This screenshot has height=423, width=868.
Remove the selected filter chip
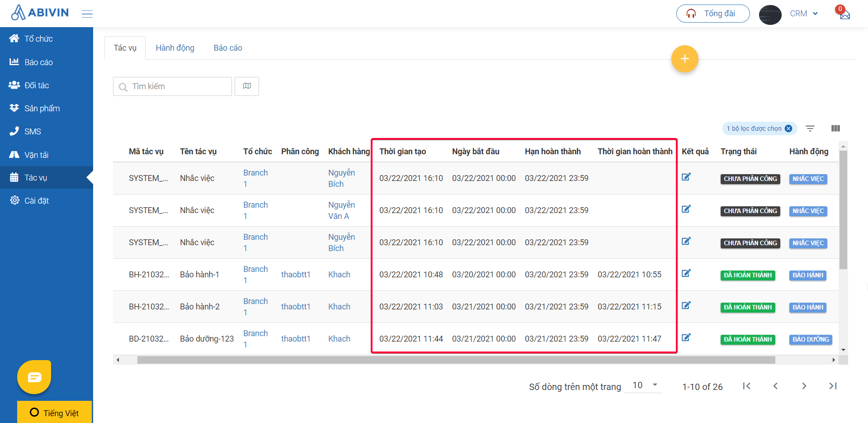tap(788, 128)
